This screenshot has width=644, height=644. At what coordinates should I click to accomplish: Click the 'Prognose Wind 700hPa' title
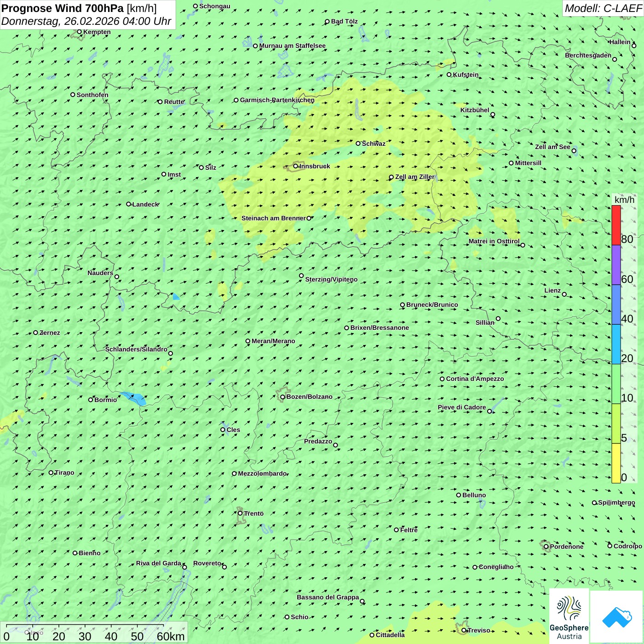click(x=63, y=8)
